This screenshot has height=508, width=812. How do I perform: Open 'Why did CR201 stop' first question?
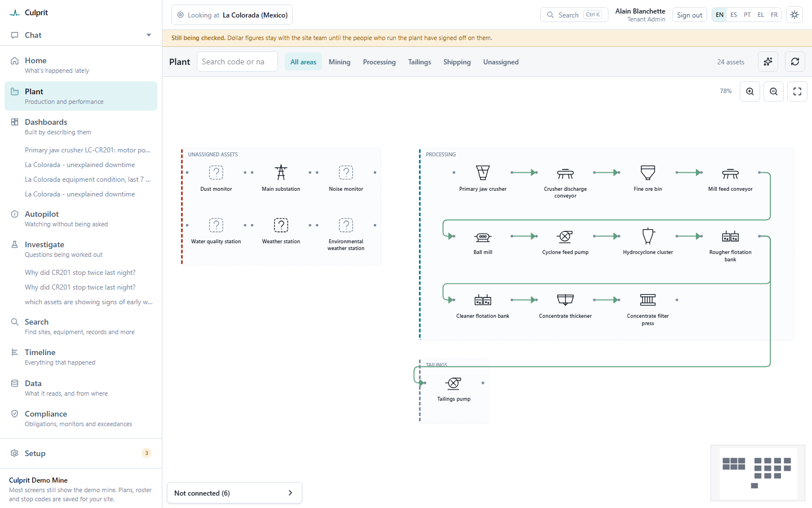click(x=80, y=273)
